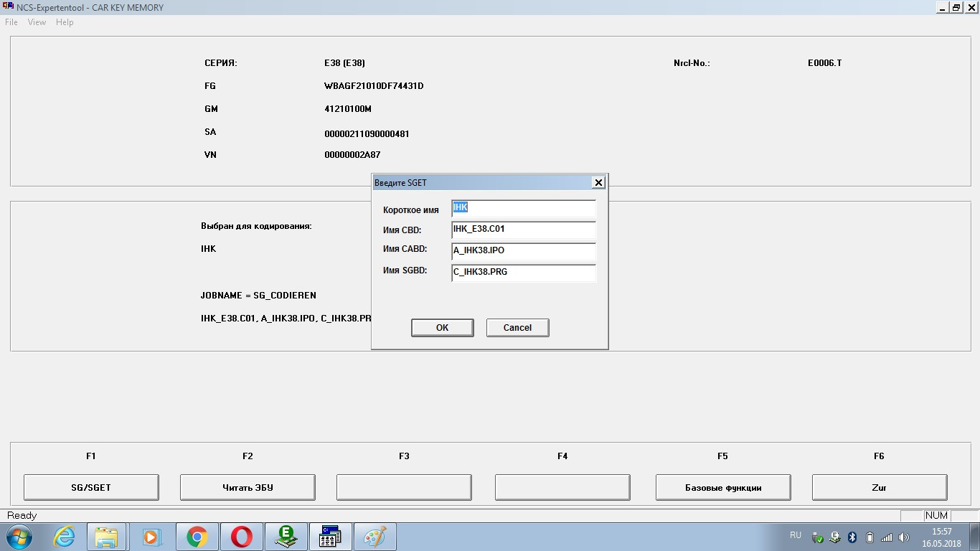The image size is (980, 551).
Task: Click the СЕРИЯ: label
Action: click(x=221, y=63)
